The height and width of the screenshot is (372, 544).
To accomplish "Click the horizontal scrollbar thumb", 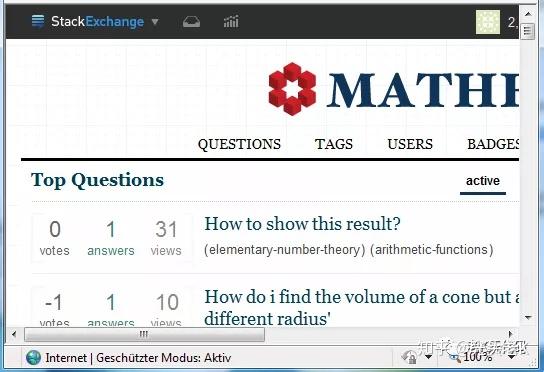I will 144,335.
